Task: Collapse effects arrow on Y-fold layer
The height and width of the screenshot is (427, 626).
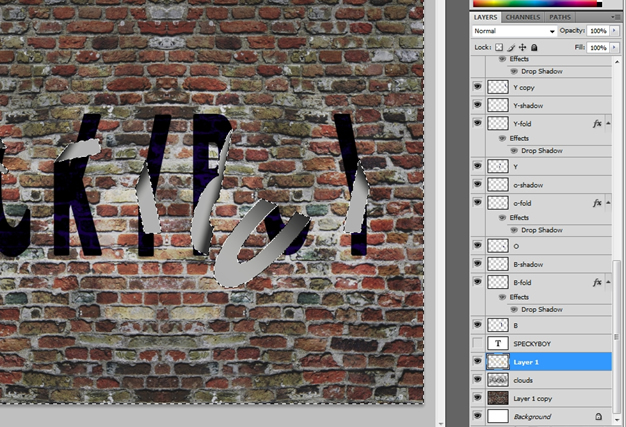Action: click(x=608, y=124)
